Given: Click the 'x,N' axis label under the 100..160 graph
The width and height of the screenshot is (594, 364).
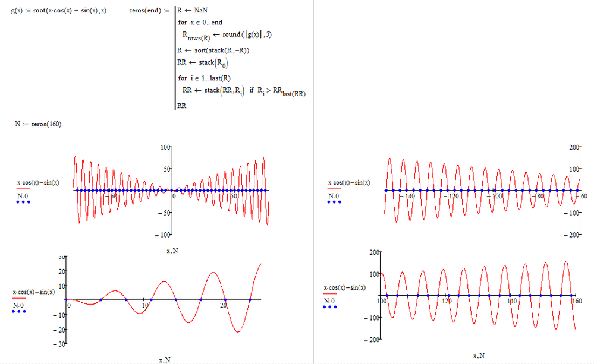Looking at the screenshot, I should [479, 356].
